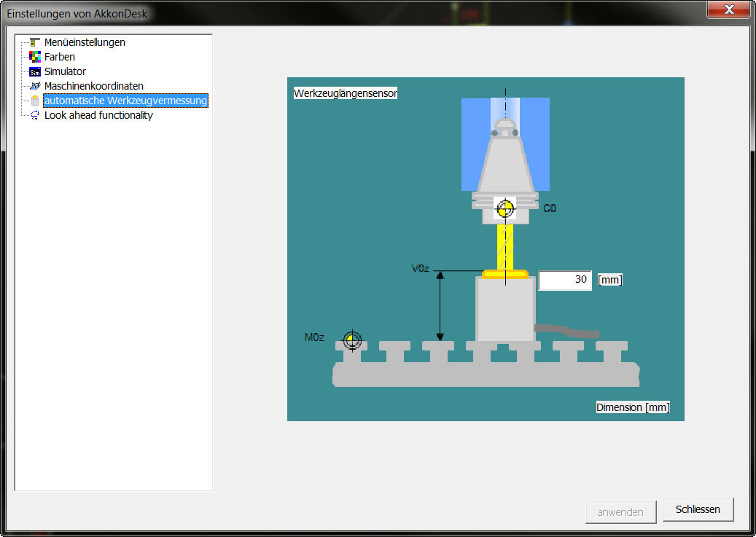The height and width of the screenshot is (537, 756).
Task: Click the Werkzeuglängensensor label
Action: 345,93
